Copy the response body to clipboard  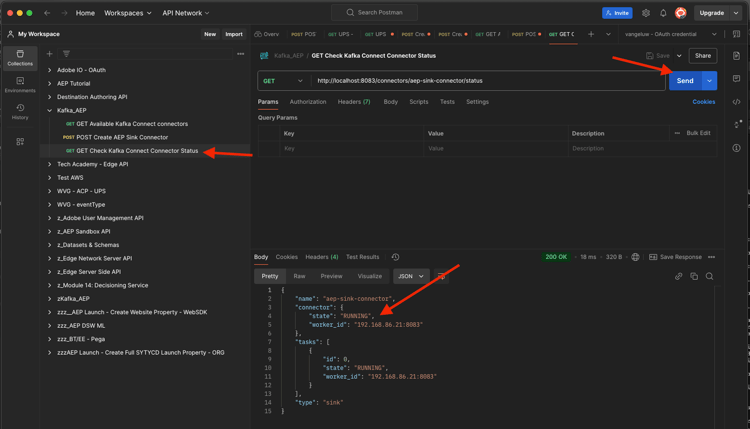(x=694, y=276)
